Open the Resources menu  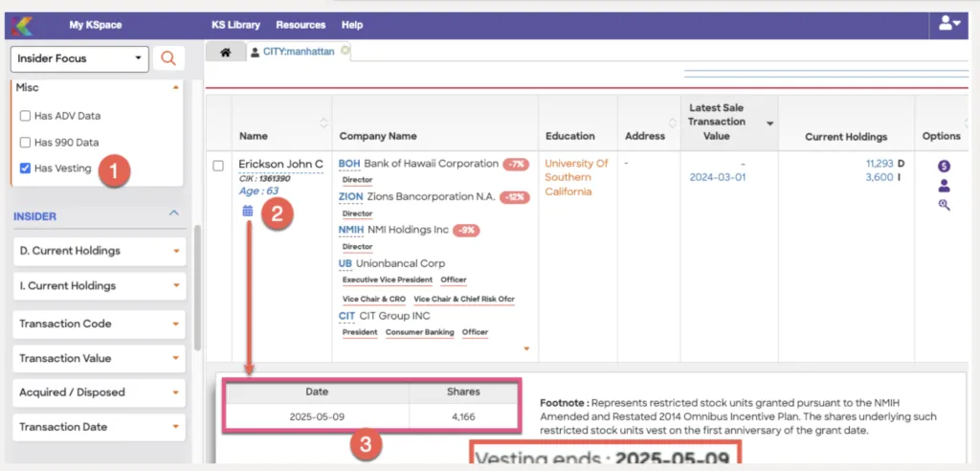301,25
